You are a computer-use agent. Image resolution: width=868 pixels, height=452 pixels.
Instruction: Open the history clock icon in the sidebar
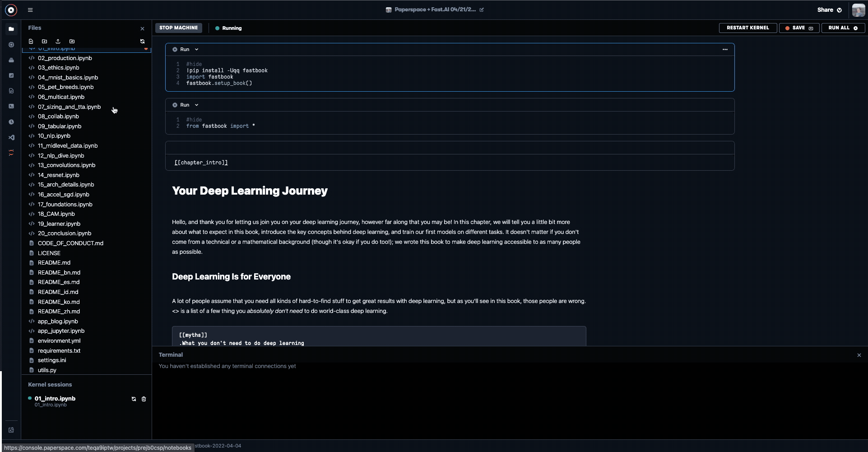click(11, 122)
